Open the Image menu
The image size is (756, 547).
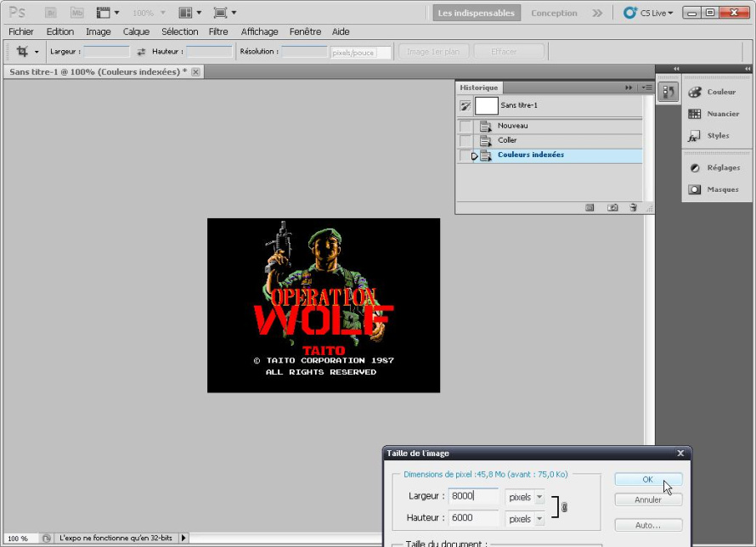click(x=99, y=31)
